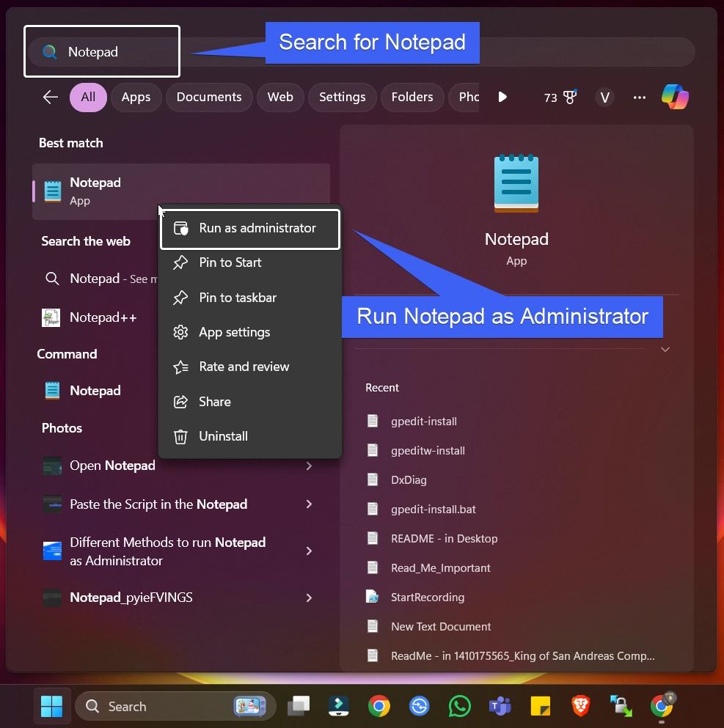Expand chevron for 'Paste the Script' result
Image resolution: width=724 pixels, height=728 pixels.
click(310, 504)
